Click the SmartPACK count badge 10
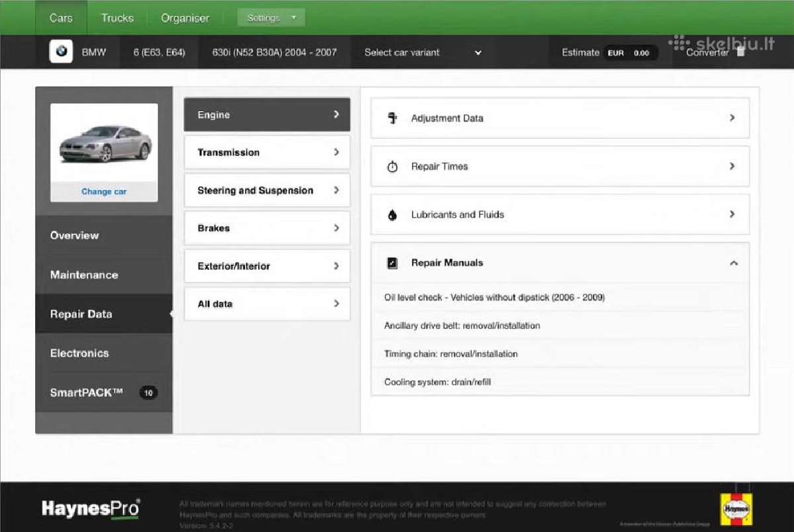794x532 pixels. (x=148, y=393)
